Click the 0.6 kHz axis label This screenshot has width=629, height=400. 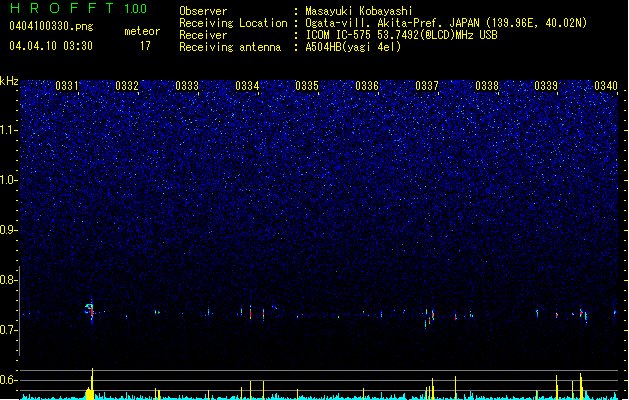click(9, 380)
